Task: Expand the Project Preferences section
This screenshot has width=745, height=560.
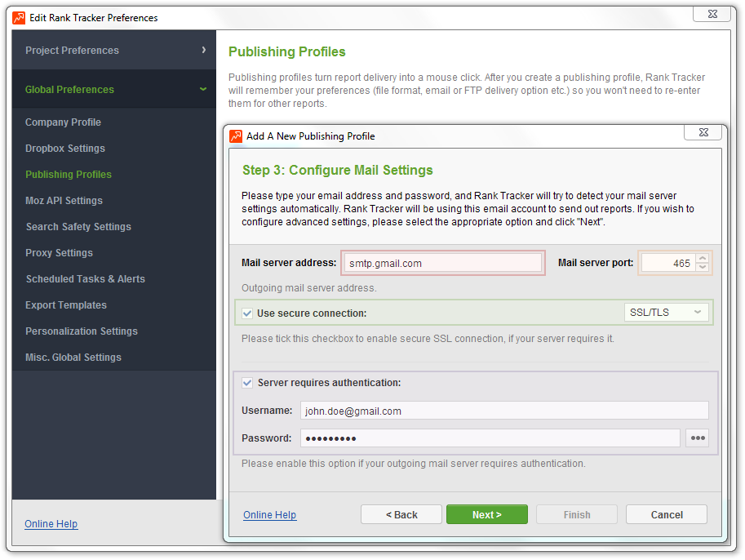Action: click(114, 50)
